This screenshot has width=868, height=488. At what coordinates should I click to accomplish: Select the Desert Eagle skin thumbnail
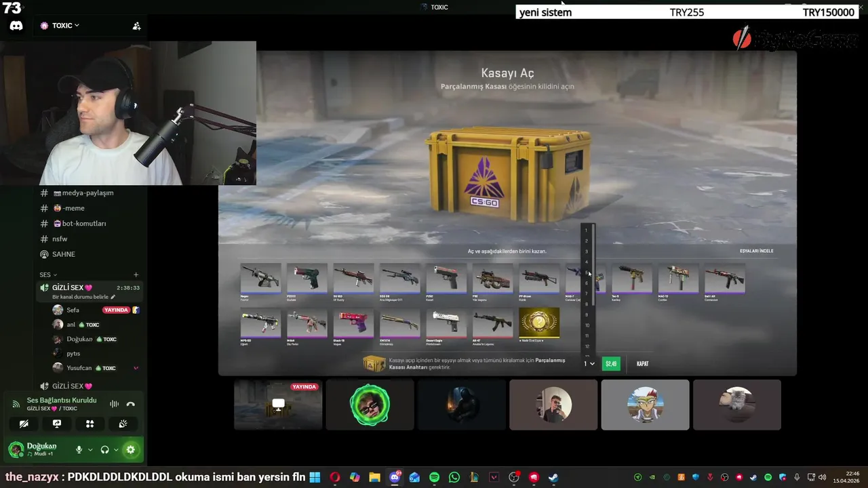click(446, 323)
